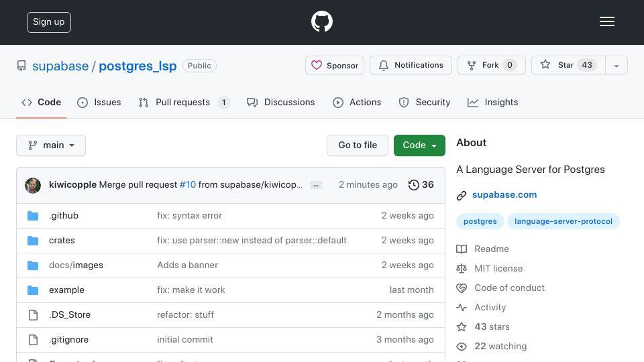Click the Code of conduct heart icon

click(462, 288)
